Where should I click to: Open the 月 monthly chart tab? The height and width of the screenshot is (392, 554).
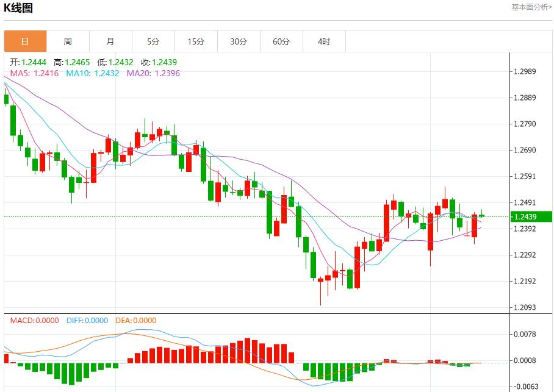click(110, 41)
